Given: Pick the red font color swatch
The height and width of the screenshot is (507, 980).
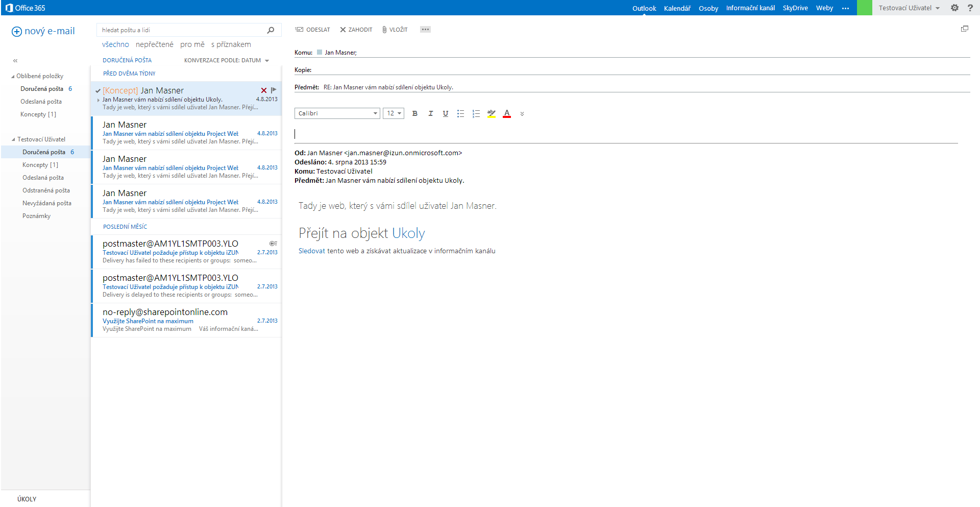Looking at the screenshot, I should point(507,113).
